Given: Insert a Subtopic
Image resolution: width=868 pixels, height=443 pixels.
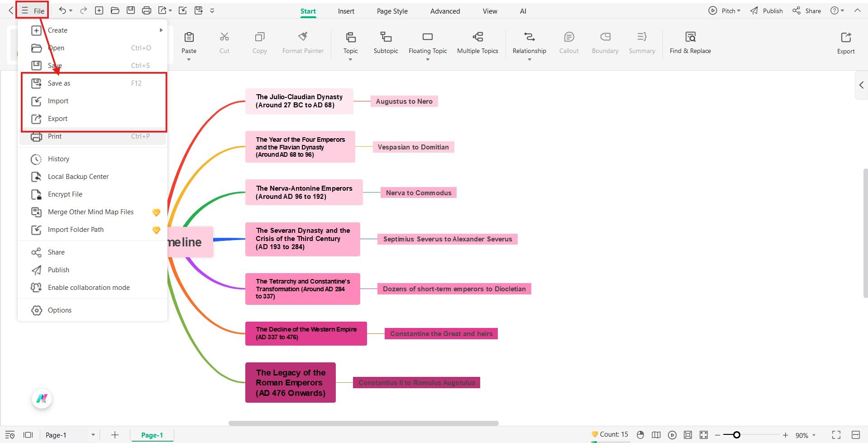Looking at the screenshot, I should pyautogui.click(x=385, y=43).
